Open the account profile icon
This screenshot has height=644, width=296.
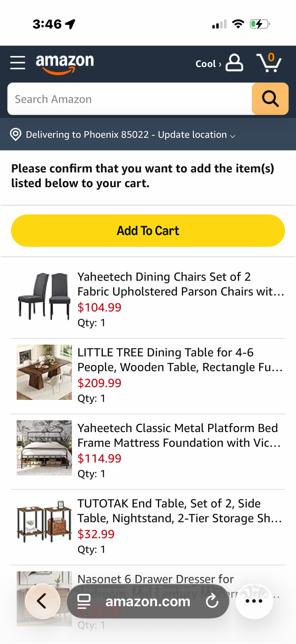pos(234,63)
